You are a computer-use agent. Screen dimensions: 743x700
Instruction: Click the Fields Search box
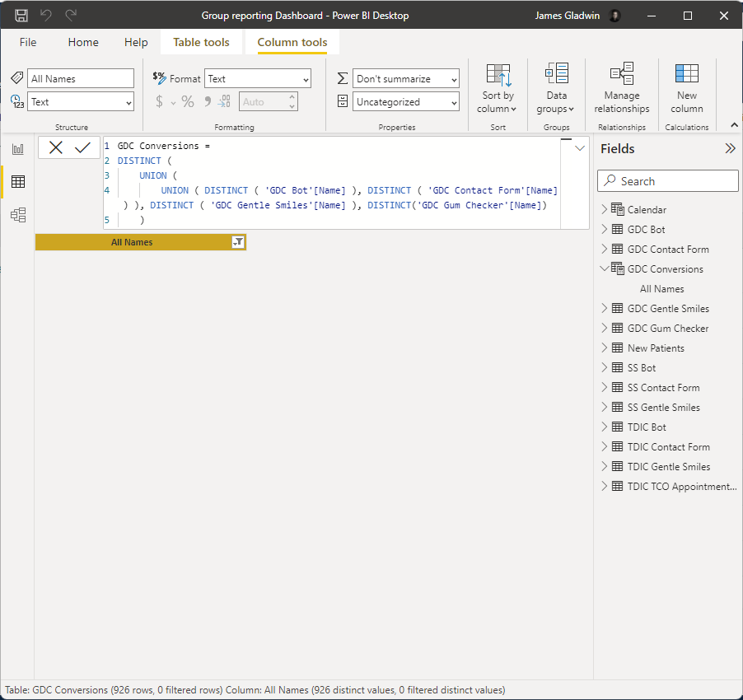(668, 181)
